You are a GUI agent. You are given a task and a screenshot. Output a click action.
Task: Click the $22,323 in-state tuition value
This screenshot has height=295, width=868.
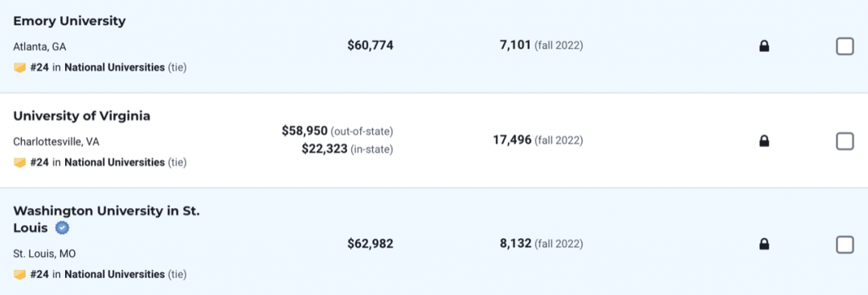[325, 149]
